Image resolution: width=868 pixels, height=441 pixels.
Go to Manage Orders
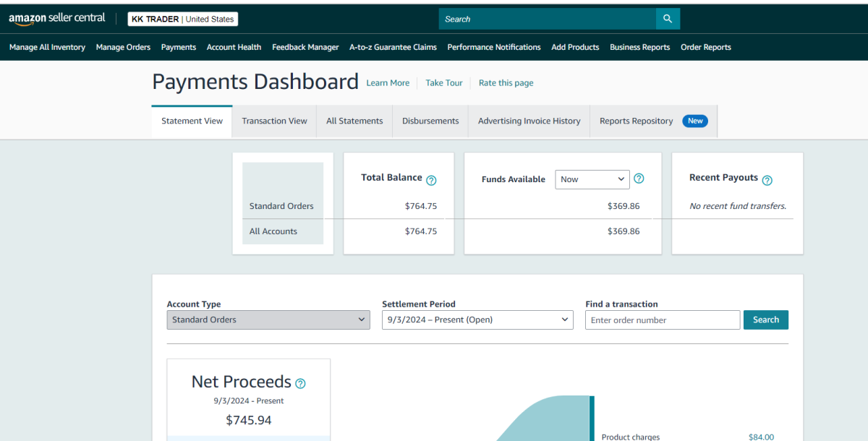click(x=123, y=47)
